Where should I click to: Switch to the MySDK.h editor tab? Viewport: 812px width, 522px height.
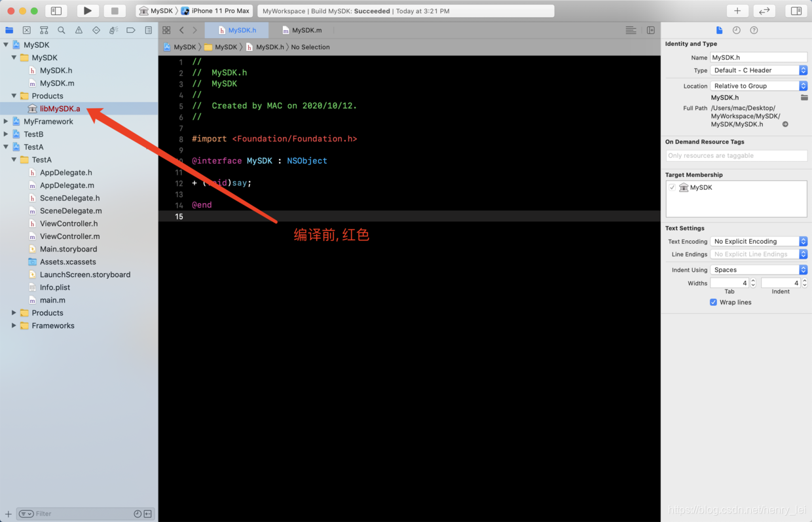[x=237, y=30]
